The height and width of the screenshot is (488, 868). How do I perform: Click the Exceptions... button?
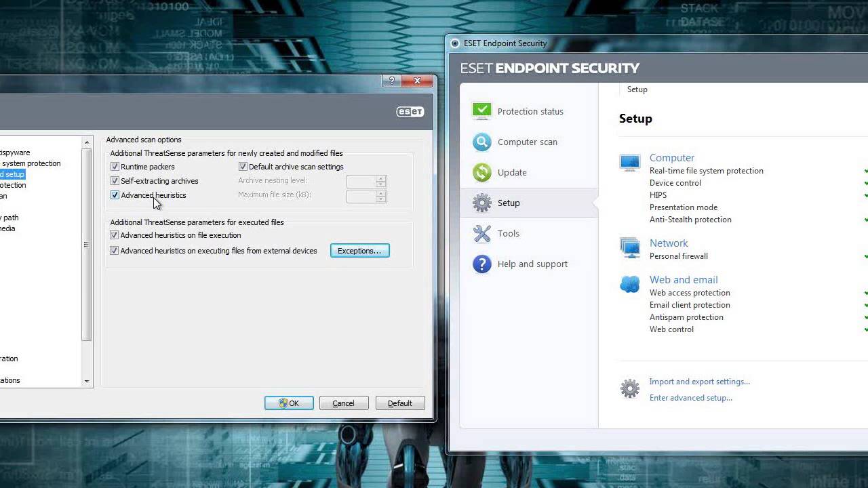(359, 251)
